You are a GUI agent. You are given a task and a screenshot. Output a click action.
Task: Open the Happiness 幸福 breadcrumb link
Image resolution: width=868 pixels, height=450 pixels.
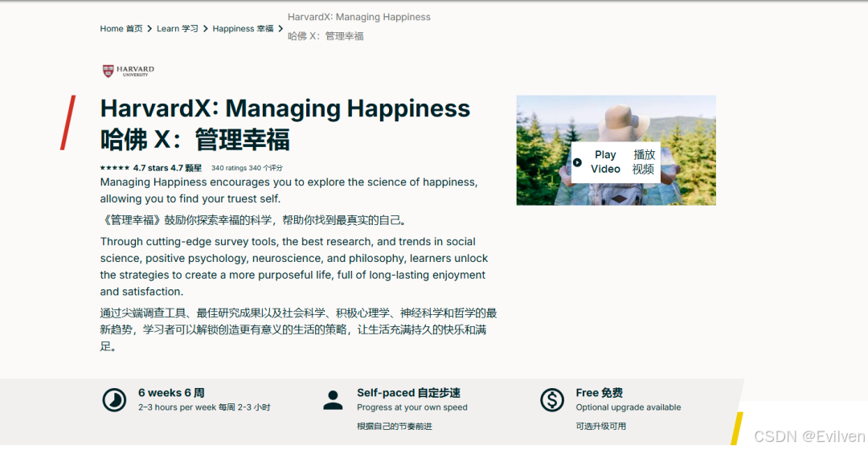pos(243,29)
